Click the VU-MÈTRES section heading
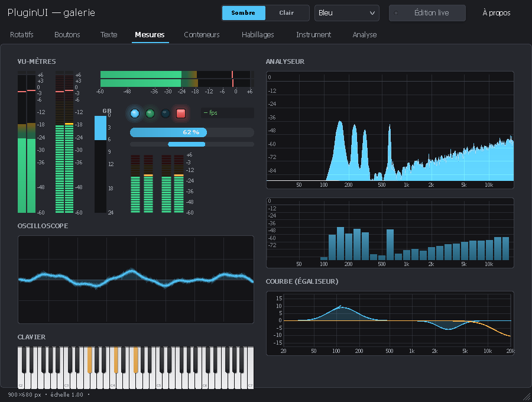 [37, 61]
